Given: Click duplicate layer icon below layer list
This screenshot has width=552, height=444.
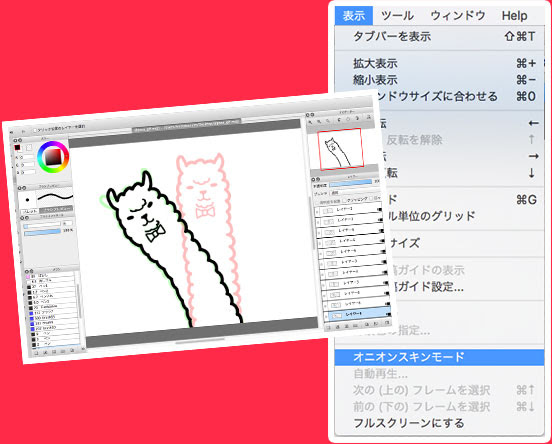Looking at the screenshot, I should 366,324.
